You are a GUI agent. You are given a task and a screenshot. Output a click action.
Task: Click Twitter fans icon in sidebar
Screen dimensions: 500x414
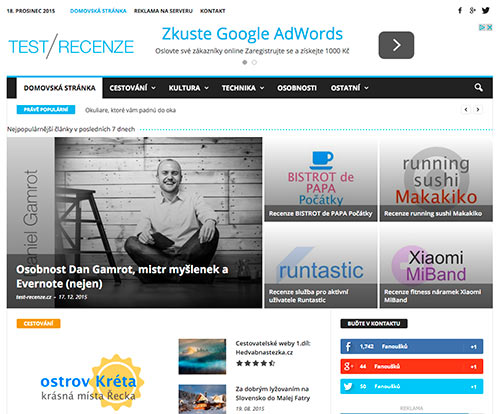[x=348, y=387]
